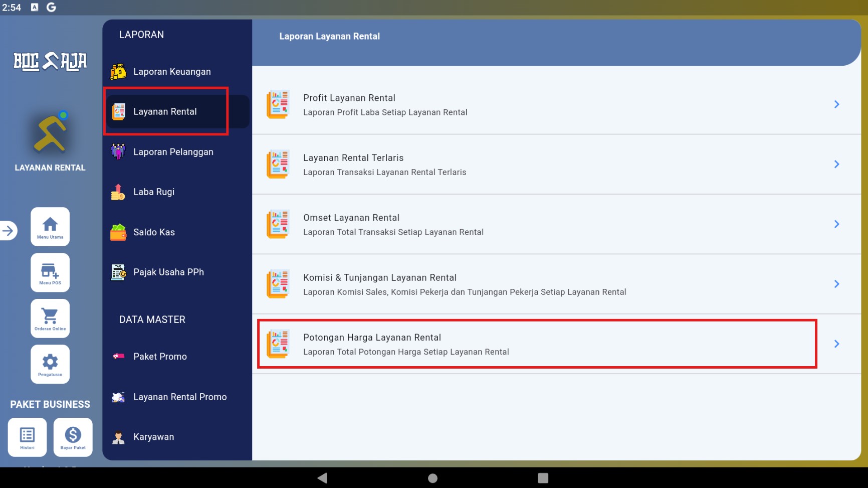Open Histori list icon
Image resolution: width=868 pixels, height=488 pixels.
tap(27, 437)
